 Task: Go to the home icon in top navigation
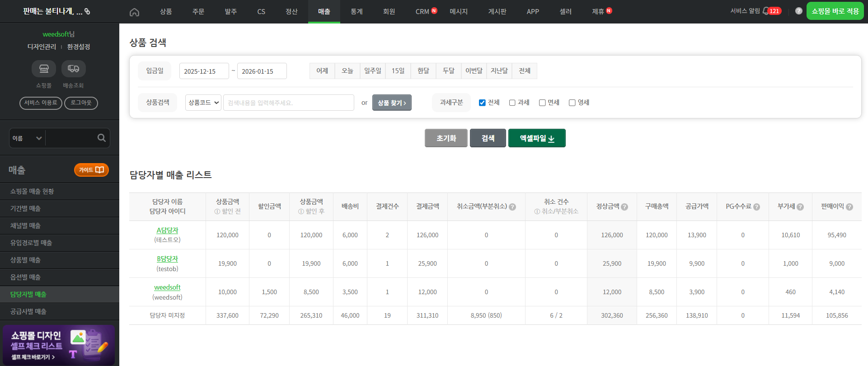[134, 12]
